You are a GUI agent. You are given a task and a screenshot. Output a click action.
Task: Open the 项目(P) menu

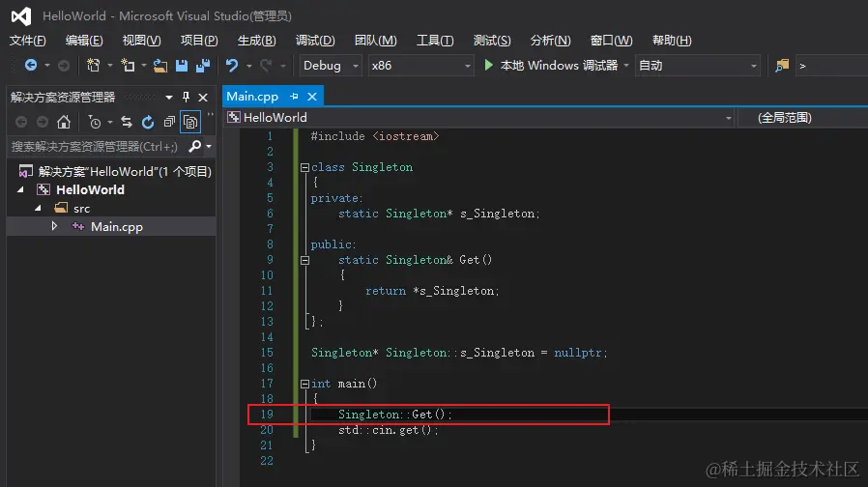[199, 41]
